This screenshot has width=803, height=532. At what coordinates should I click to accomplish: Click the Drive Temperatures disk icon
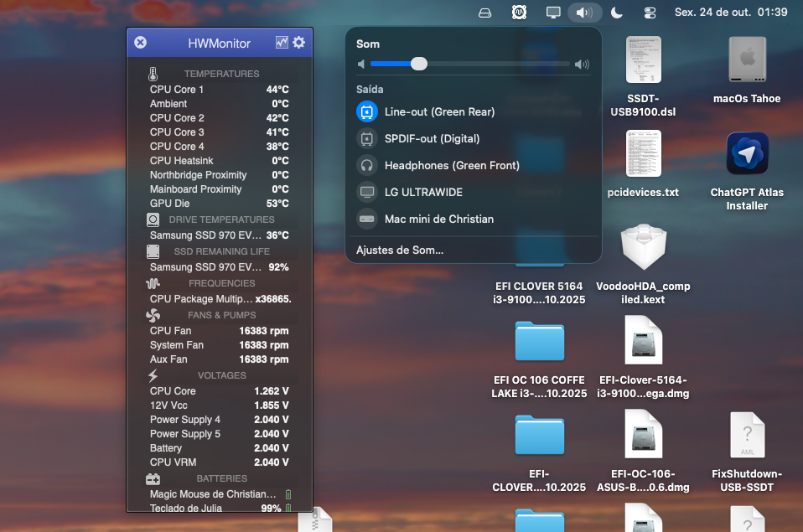click(153, 220)
